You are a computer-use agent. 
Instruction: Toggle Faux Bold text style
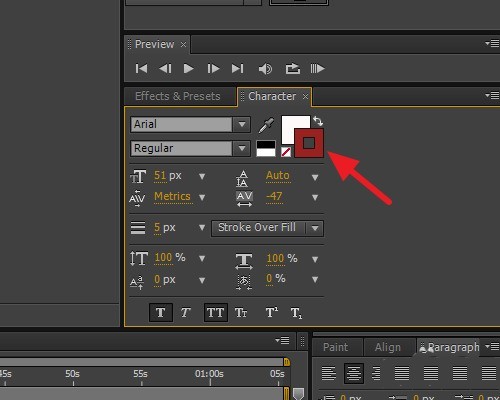[x=161, y=312]
